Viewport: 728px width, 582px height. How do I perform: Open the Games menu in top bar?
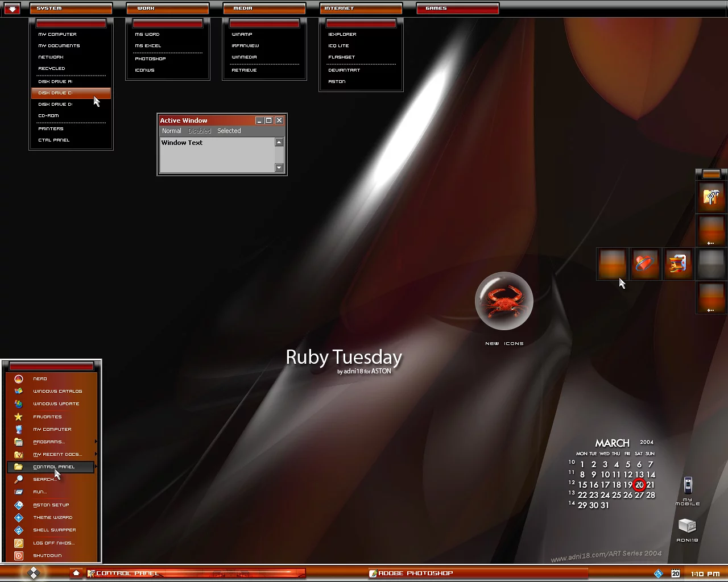457,9
